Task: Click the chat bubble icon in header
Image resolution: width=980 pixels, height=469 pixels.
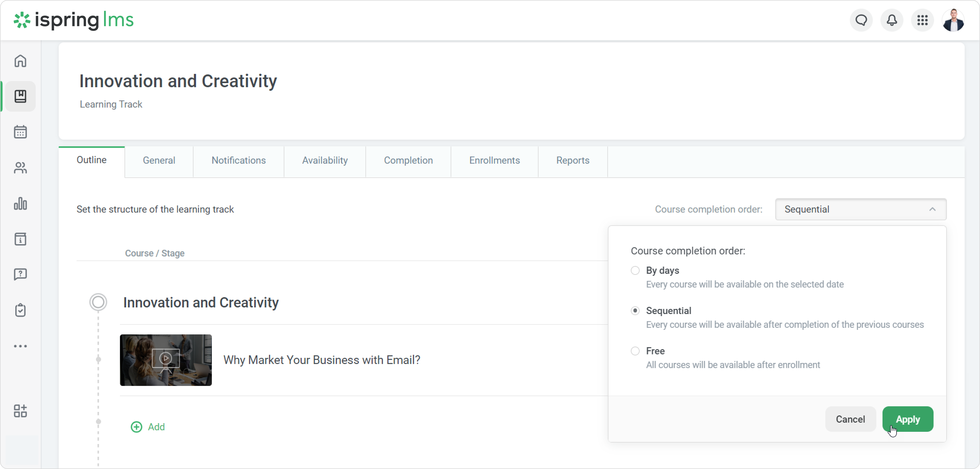Action: [x=861, y=20]
